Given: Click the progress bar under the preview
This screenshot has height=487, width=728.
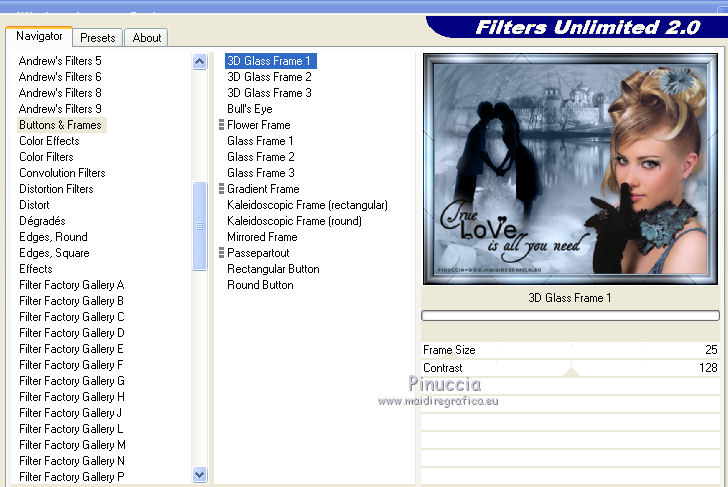Looking at the screenshot, I should click(x=570, y=316).
